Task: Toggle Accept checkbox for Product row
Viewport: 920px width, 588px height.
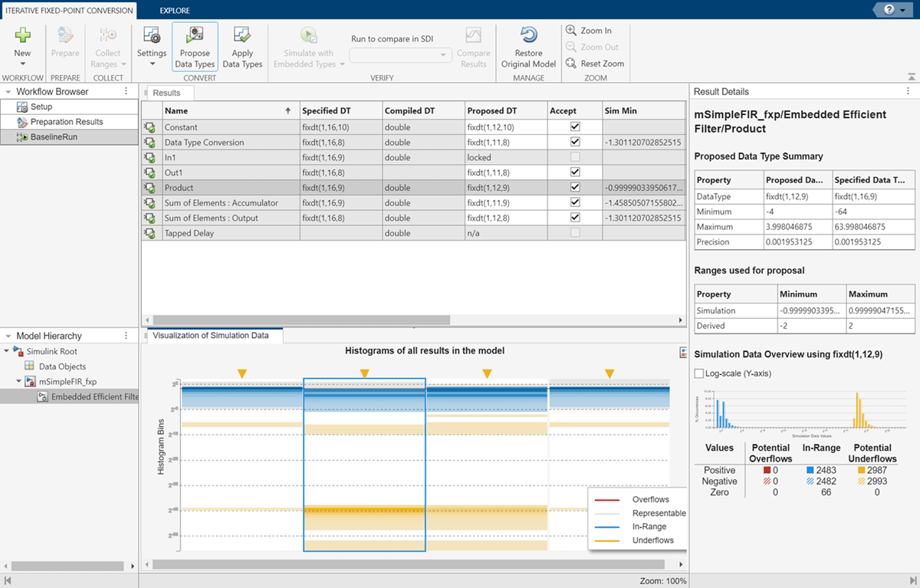Action: tap(575, 188)
